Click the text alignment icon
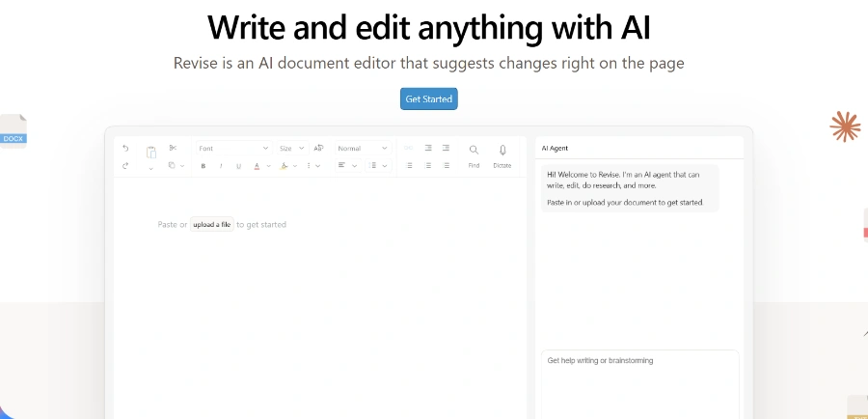 (x=341, y=165)
